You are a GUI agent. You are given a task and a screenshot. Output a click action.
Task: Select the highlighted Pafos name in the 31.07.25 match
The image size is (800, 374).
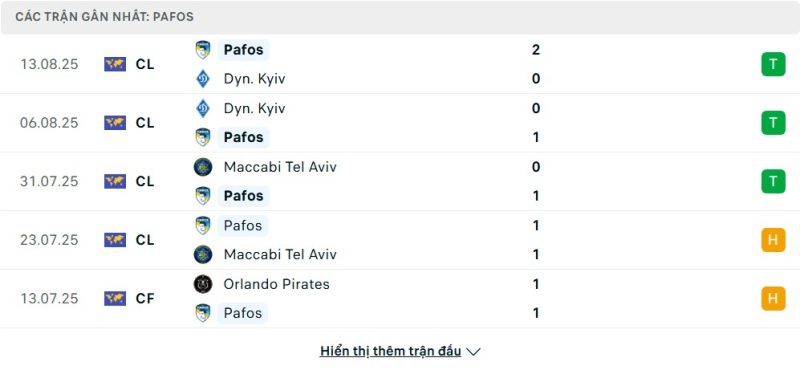point(243,196)
